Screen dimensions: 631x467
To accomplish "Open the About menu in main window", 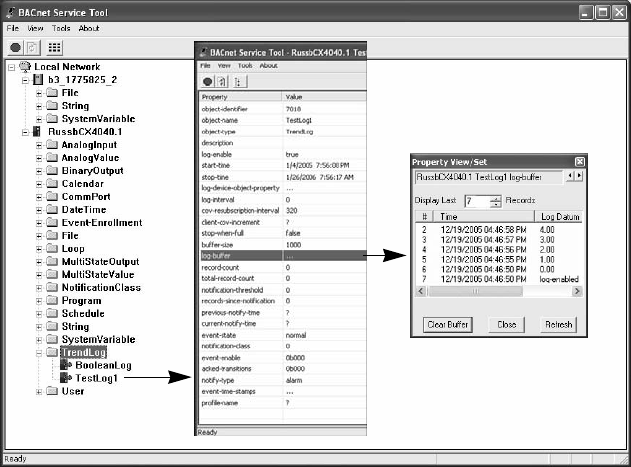I will point(89,28).
